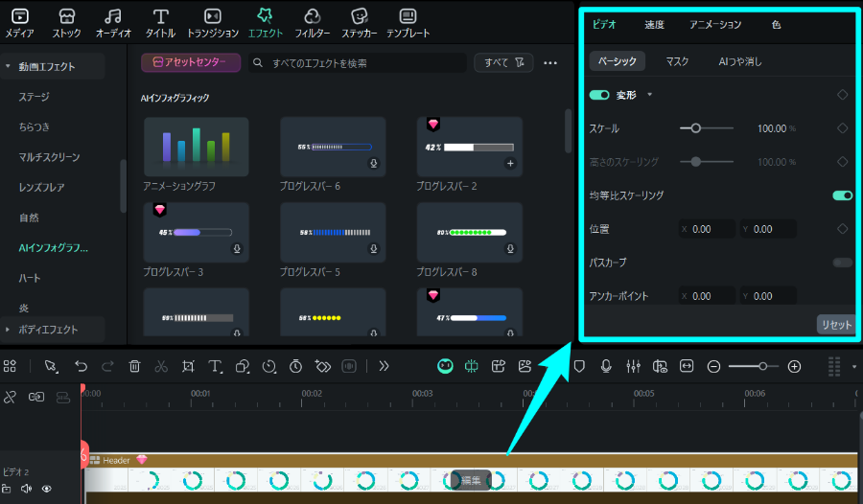Image resolution: width=863 pixels, height=504 pixels.
Task: Toggle the 変形 transform switch
Action: click(599, 95)
